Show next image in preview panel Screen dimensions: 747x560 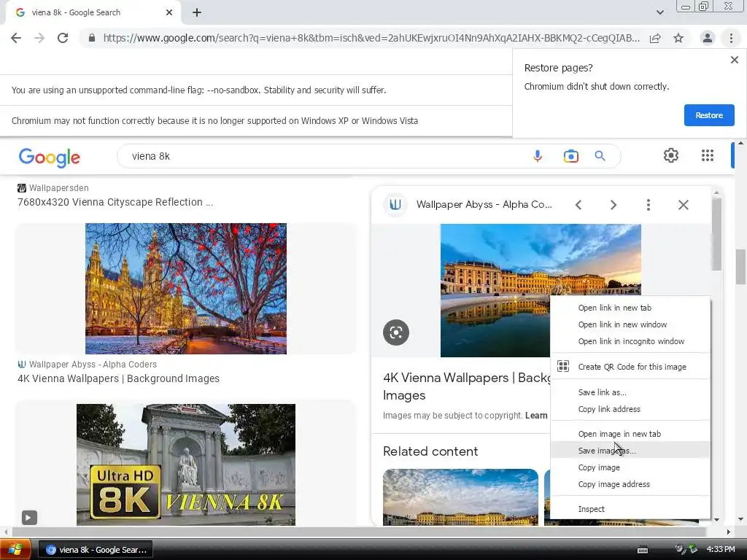click(x=613, y=205)
